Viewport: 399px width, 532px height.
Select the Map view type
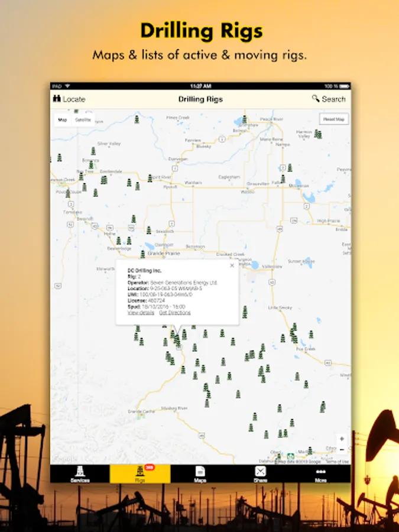(62, 120)
